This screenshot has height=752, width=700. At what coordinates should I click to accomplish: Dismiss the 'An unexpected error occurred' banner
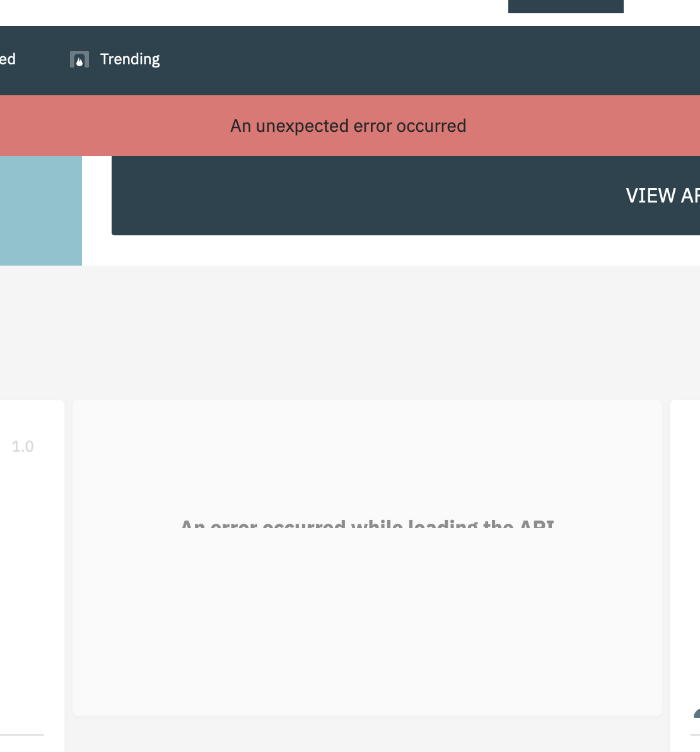pos(349,126)
